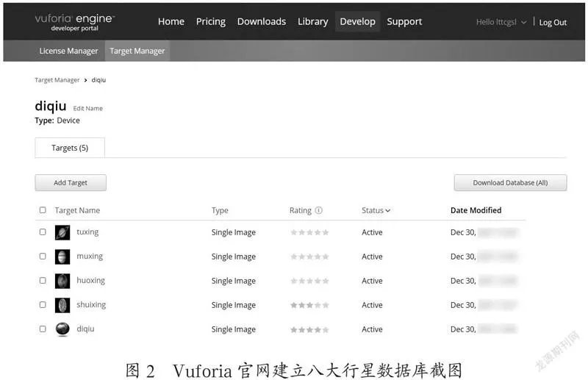Toggle the select-all checkbox beside Target Name
This screenshot has height=380, width=588.
43,210
